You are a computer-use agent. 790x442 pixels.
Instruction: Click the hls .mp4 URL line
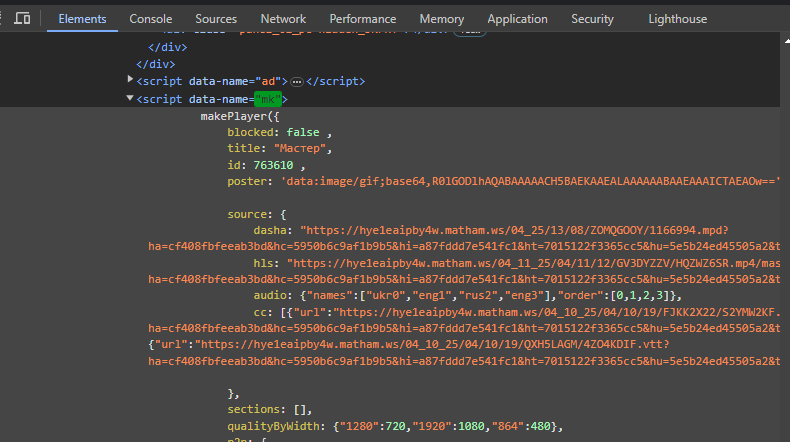point(516,263)
